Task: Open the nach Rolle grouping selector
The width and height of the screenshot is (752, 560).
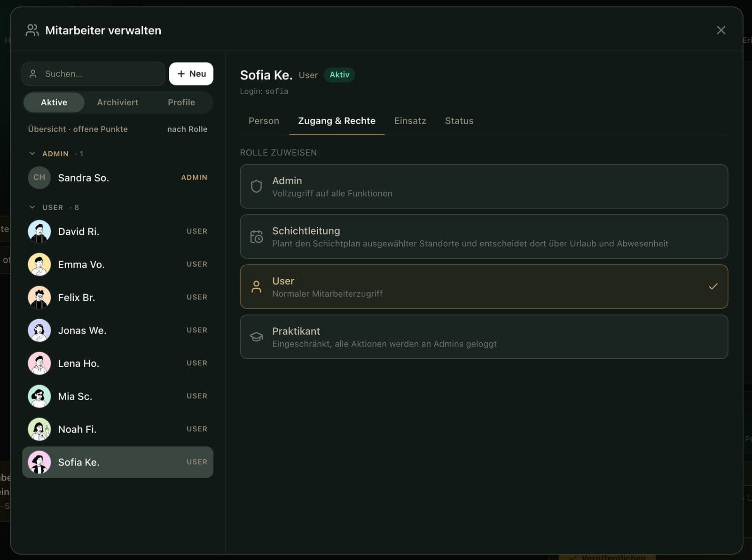Action: click(x=187, y=129)
